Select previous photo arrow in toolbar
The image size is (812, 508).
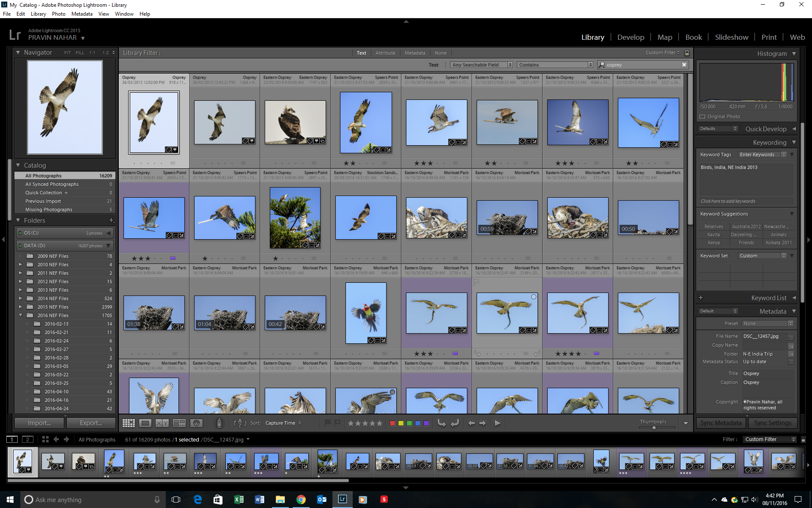(x=471, y=423)
